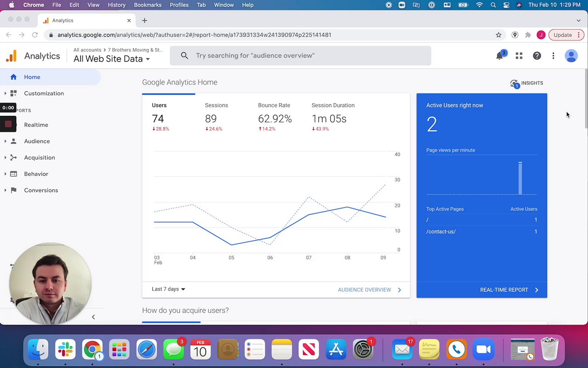The image size is (588, 368).
Task: Open the Google account avatar
Action: pos(571,56)
